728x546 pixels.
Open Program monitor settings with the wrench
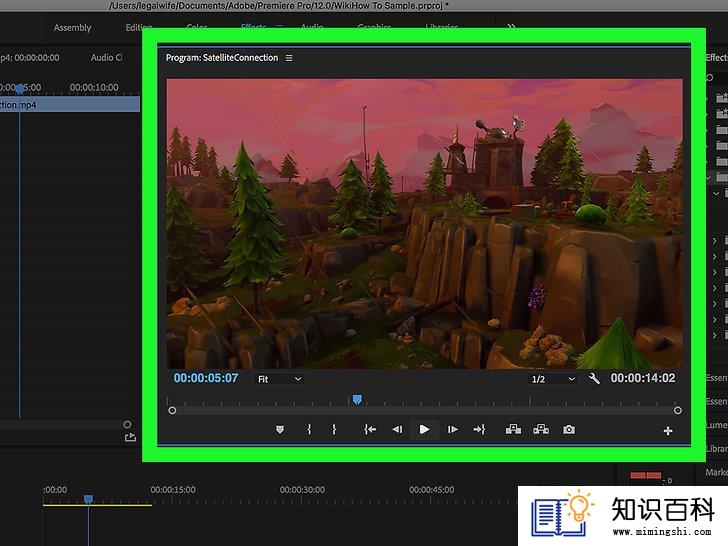[594, 378]
